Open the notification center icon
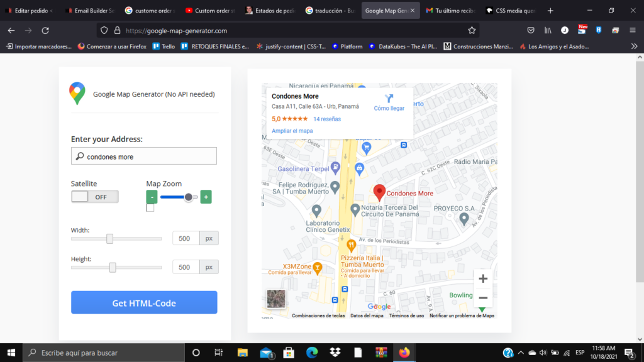The image size is (644, 362). pyautogui.click(x=630, y=353)
